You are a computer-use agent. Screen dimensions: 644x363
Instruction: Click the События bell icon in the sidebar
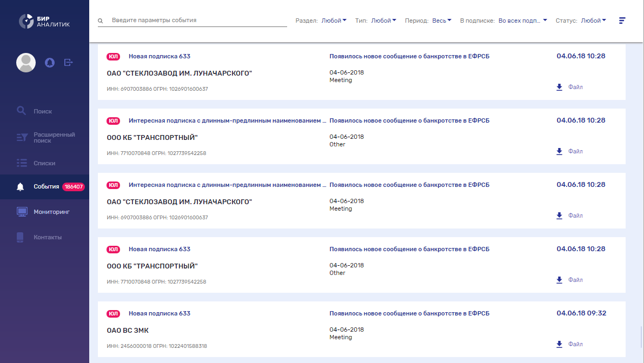tap(22, 187)
